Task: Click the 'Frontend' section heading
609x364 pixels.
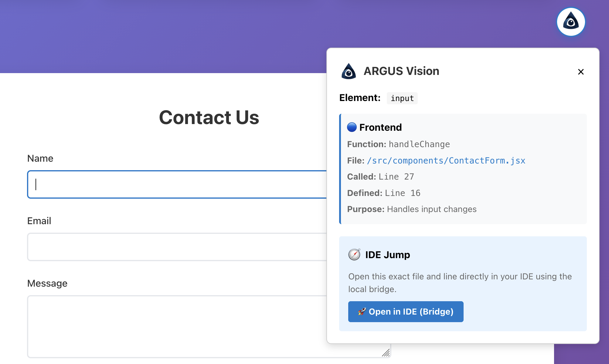Action: click(380, 127)
